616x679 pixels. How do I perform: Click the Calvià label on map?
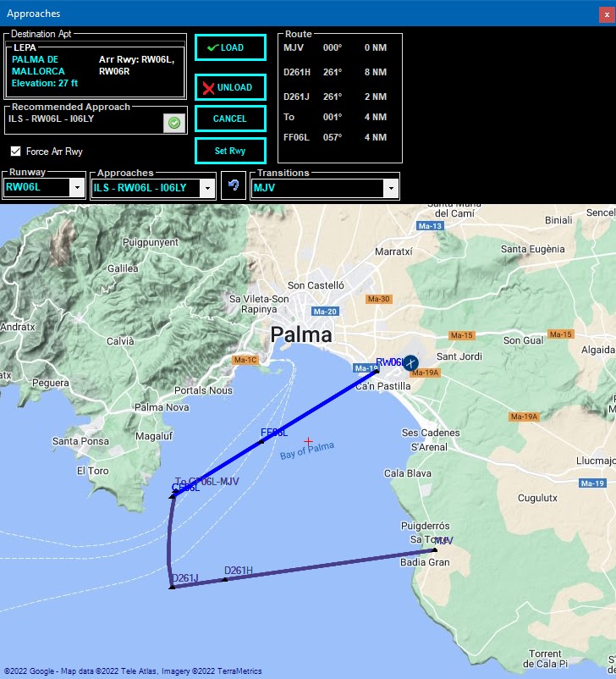coord(120,341)
